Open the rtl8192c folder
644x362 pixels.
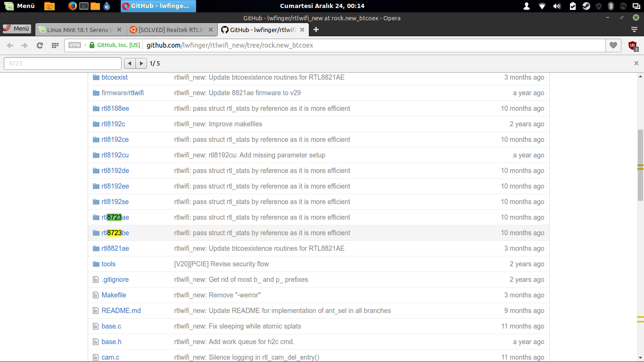pos(113,124)
